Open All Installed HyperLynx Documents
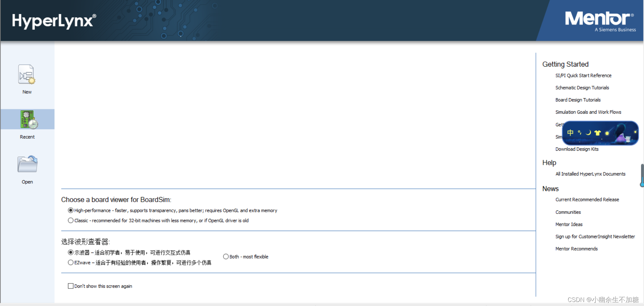 pyautogui.click(x=590, y=174)
